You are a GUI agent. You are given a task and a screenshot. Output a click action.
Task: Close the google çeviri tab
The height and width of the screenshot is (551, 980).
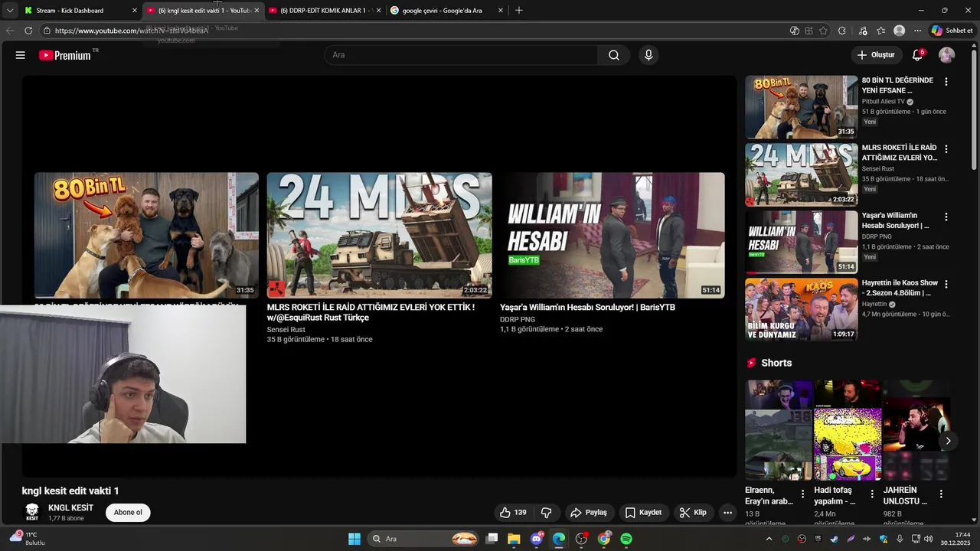(x=501, y=11)
